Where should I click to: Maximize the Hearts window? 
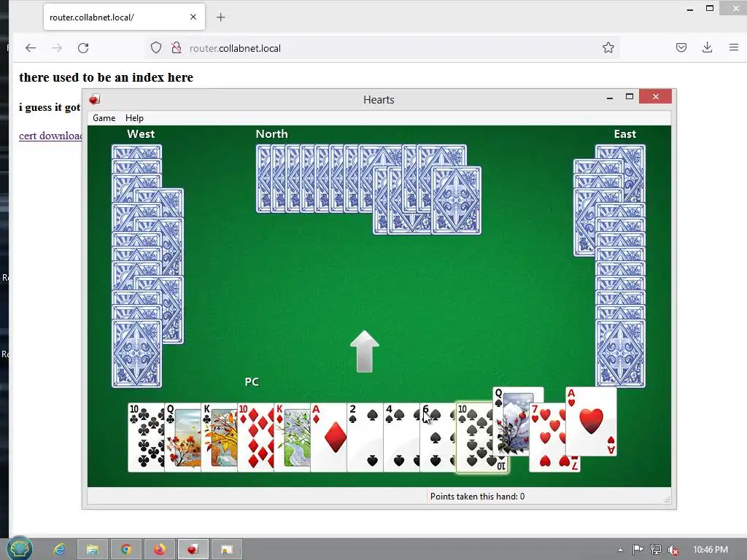pos(630,97)
